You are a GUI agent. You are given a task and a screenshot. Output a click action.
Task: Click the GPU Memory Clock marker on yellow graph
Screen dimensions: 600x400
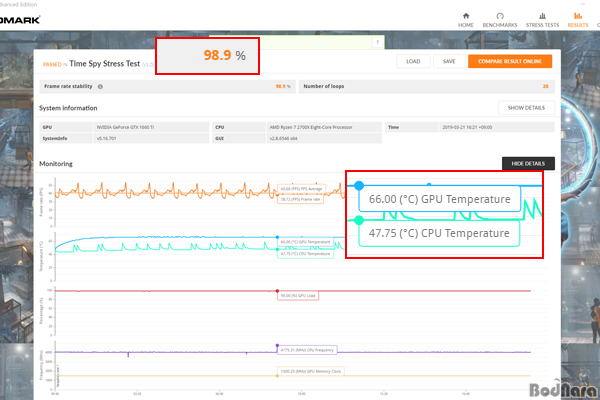point(277,376)
